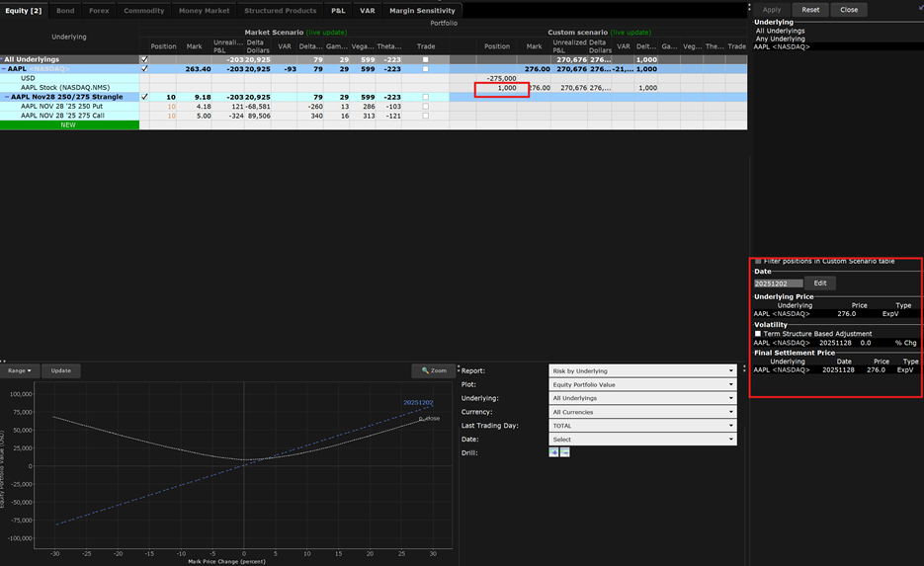Click the 1,000 custom scenario position cell
This screenshot has height=566, width=924.
502,88
